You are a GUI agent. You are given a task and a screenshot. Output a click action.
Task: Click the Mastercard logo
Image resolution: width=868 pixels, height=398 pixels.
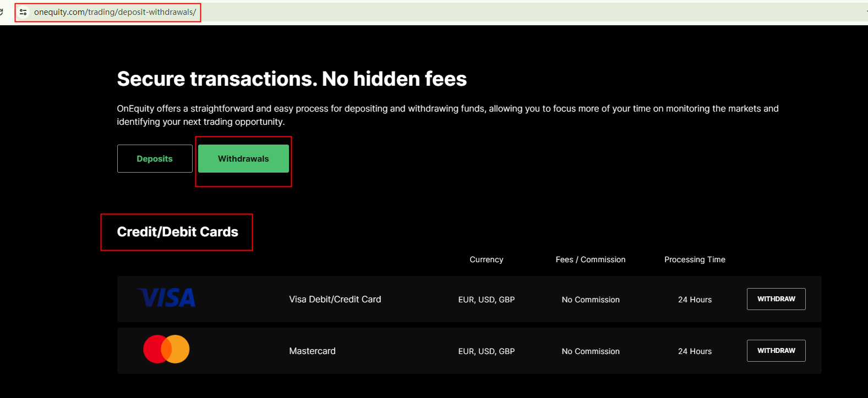coord(166,349)
